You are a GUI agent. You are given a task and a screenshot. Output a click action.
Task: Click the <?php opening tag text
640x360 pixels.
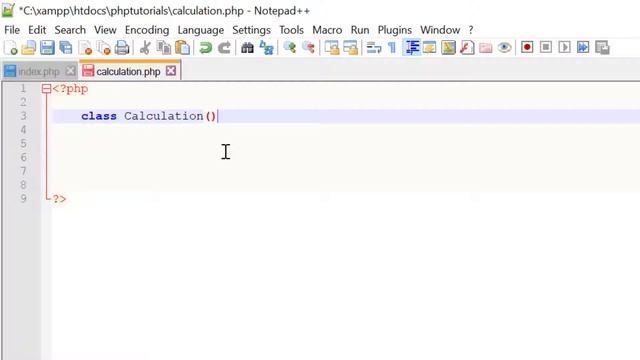tap(70, 89)
